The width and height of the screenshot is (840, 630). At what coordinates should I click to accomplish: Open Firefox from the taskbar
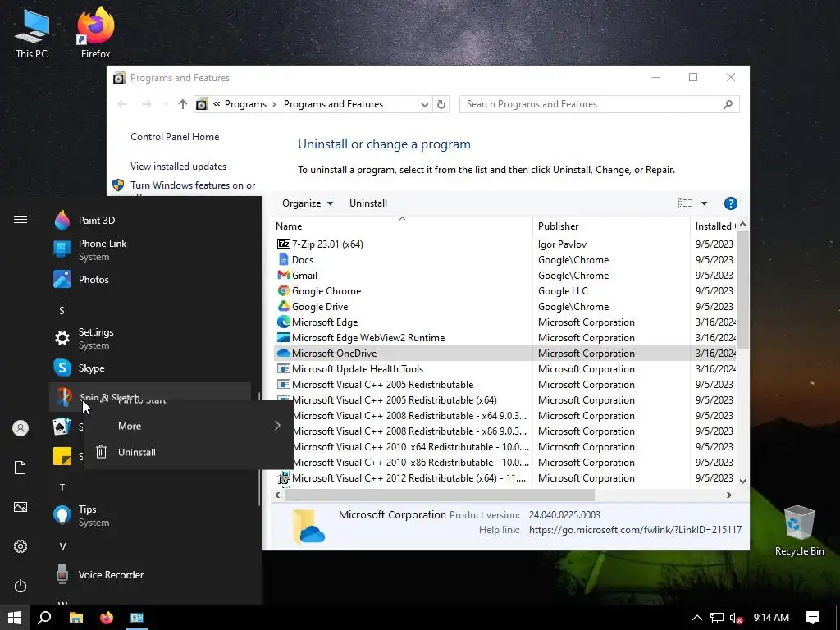(x=107, y=618)
